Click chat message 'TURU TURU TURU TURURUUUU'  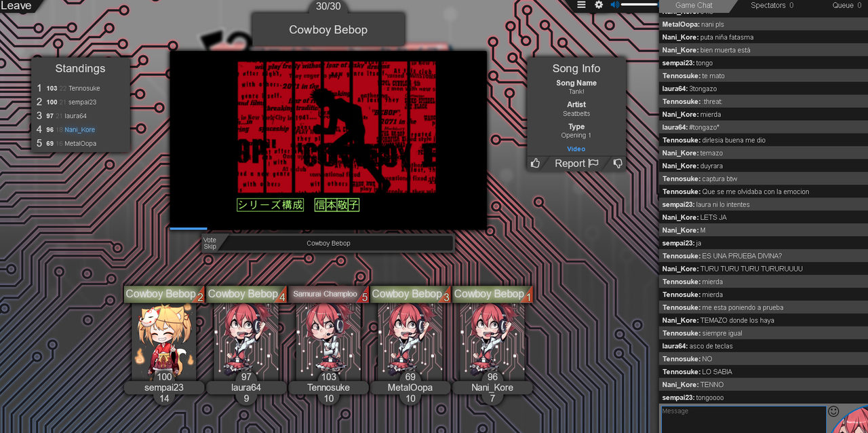click(x=751, y=269)
